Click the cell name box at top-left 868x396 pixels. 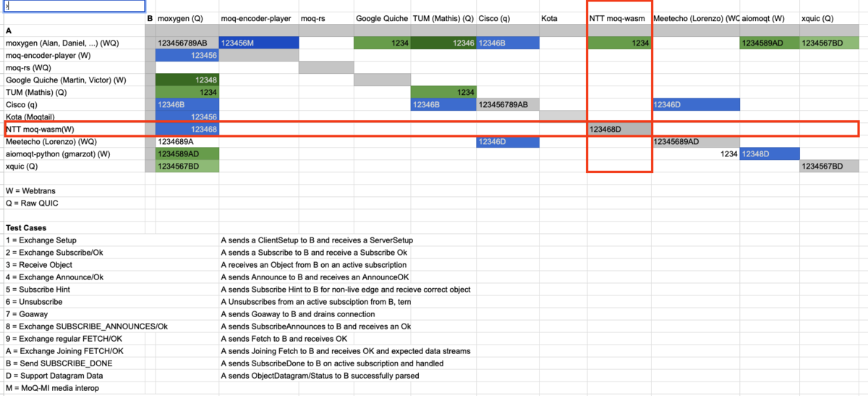[74, 6]
